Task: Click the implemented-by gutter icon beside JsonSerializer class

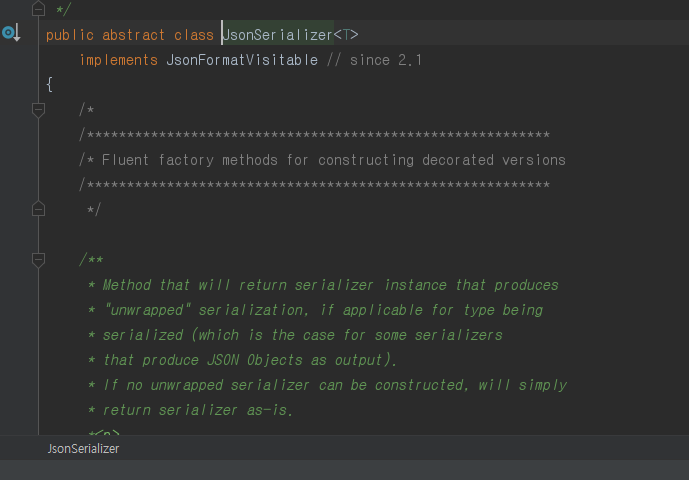Action: click(11, 33)
